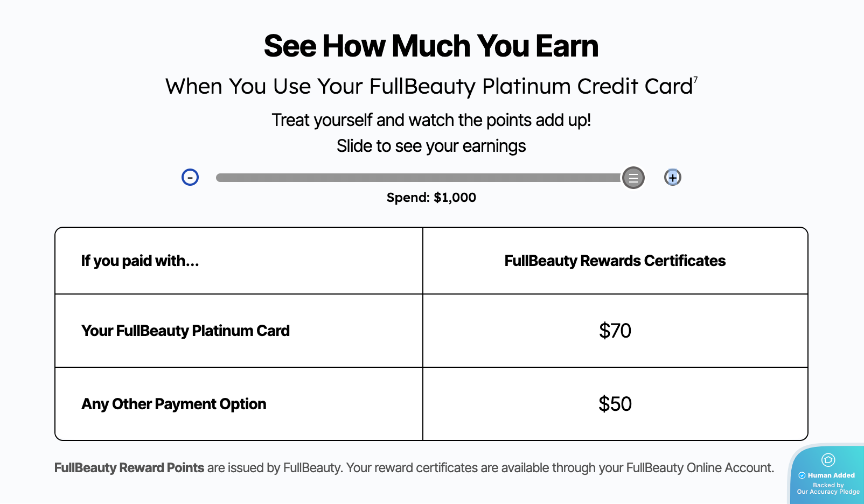
Task: Click the $50 rewards certificate value
Action: tap(615, 404)
